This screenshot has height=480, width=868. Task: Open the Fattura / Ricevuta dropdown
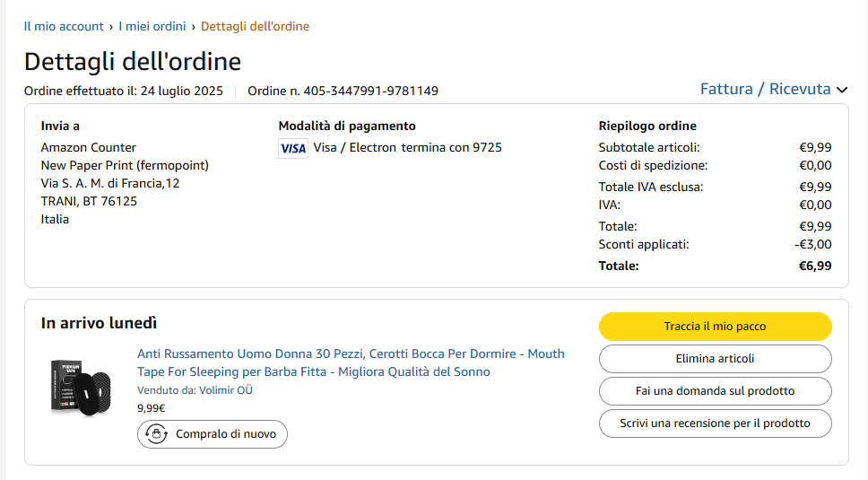(x=765, y=89)
